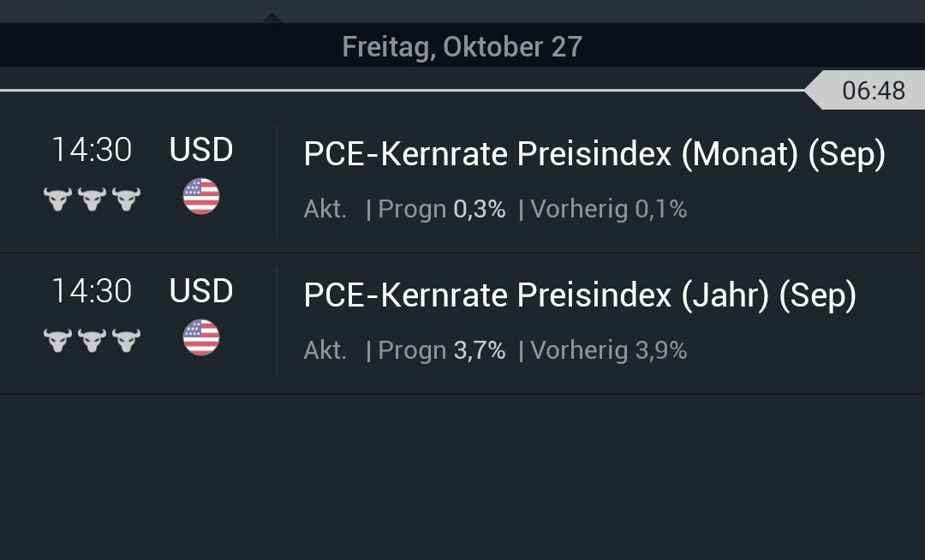Open the Freitag, Oktober 27 date header
This screenshot has height=560, width=925.
pyautogui.click(x=462, y=47)
